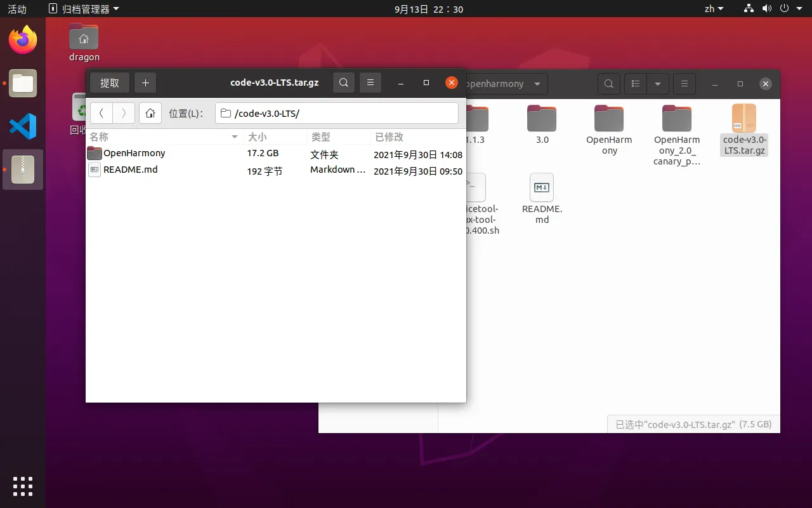Select code-v3.0-LTS.tar.gz archive file icon

point(744,119)
